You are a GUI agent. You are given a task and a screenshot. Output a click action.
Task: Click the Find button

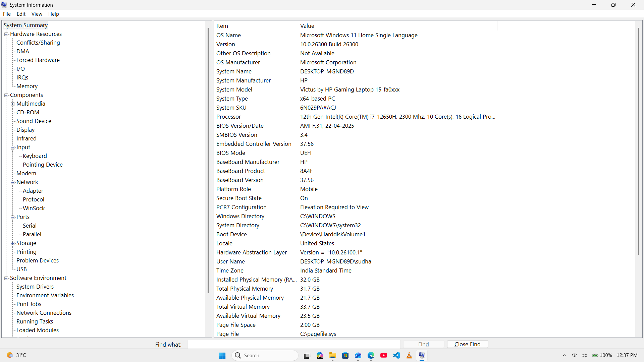tap(424, 344)
